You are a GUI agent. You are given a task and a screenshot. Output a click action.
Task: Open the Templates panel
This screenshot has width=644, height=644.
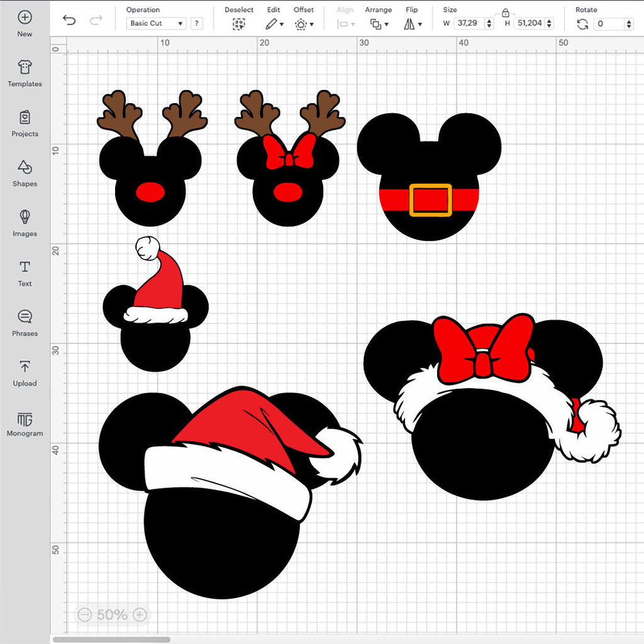pos(25,74)
